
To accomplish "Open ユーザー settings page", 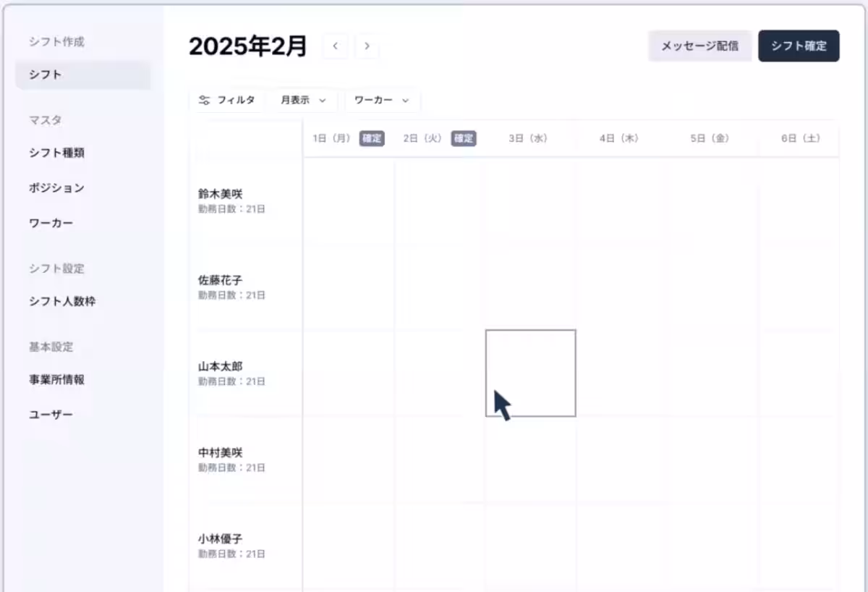I will (x=51, y=415).
